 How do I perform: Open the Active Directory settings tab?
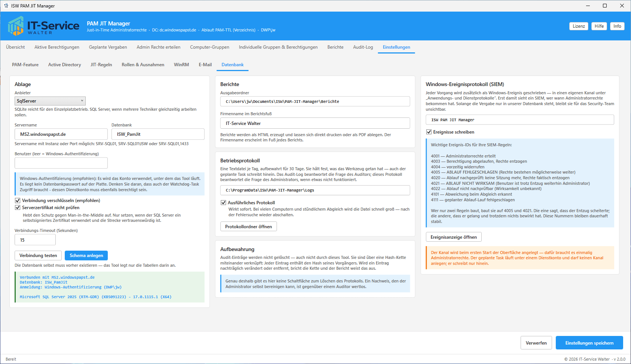tap(64, 65)
